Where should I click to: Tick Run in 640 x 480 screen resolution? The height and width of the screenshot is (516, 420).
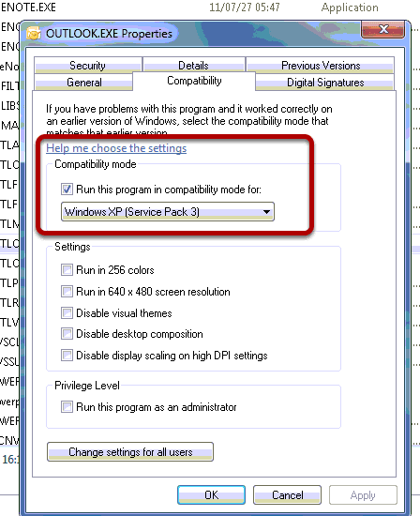tap(67, 292)
